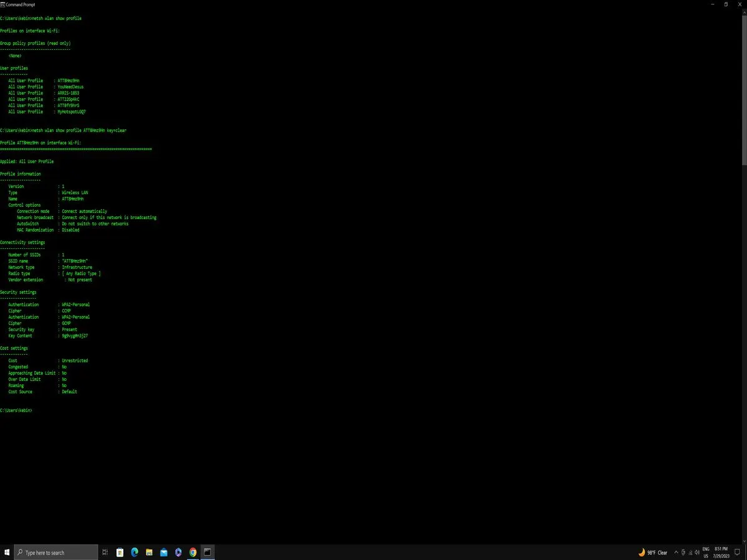Open the notification center icon

pos(738,553)
